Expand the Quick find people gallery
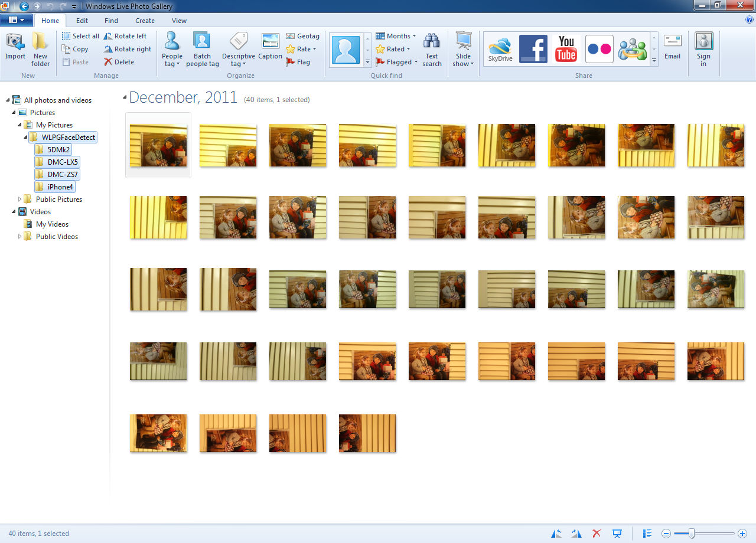The height and width of the screenshot is (543, 756). (367, 61)
